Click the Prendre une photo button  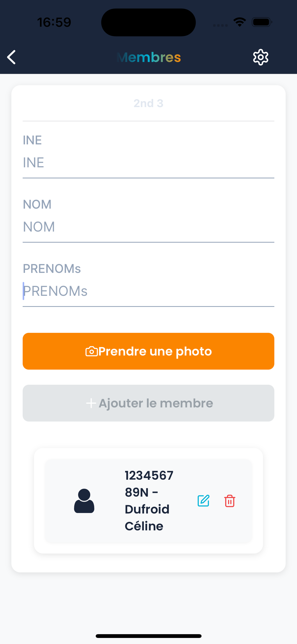tap(148, 351)
